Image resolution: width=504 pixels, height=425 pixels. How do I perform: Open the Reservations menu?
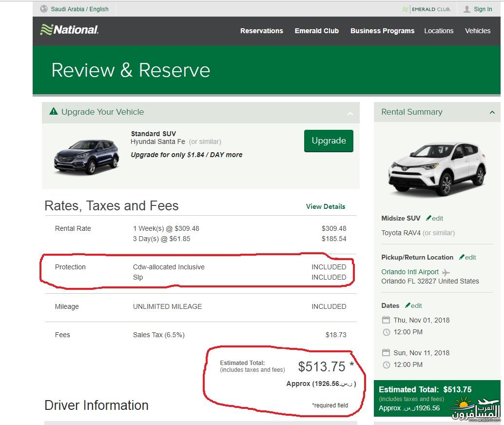(262, 31)
